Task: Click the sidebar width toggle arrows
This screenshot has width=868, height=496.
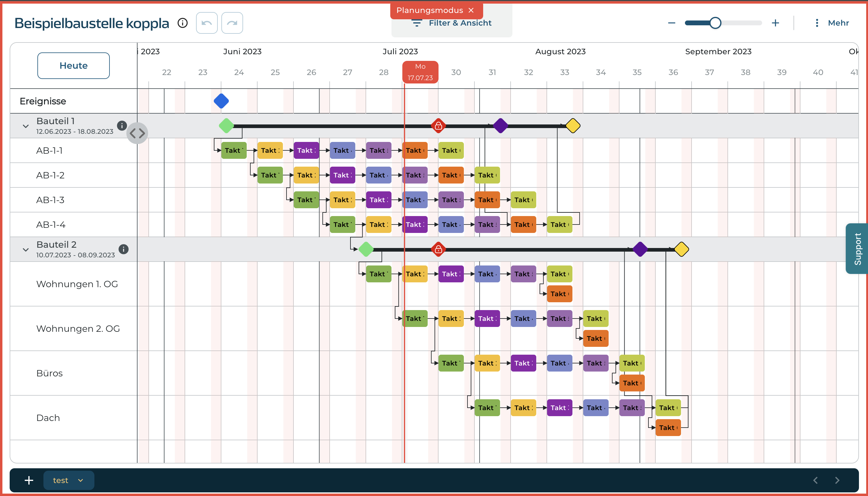Action: (137, 133)
